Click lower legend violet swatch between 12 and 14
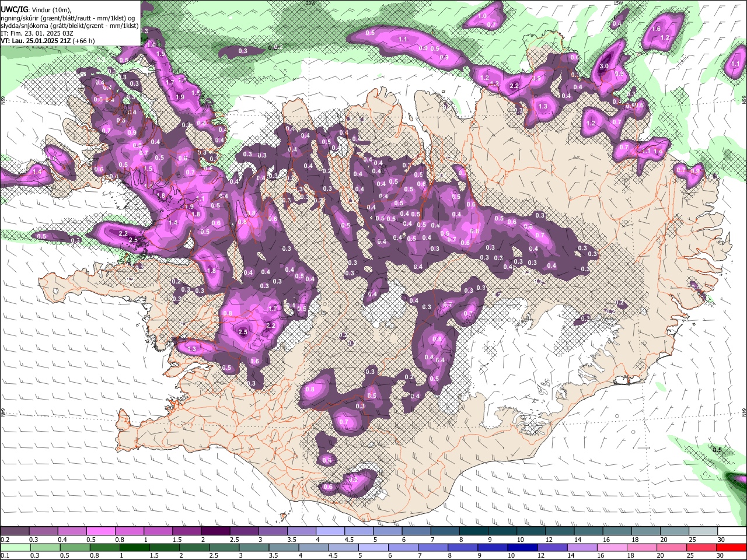Screen dimensions: 747x560 (552, 548)
